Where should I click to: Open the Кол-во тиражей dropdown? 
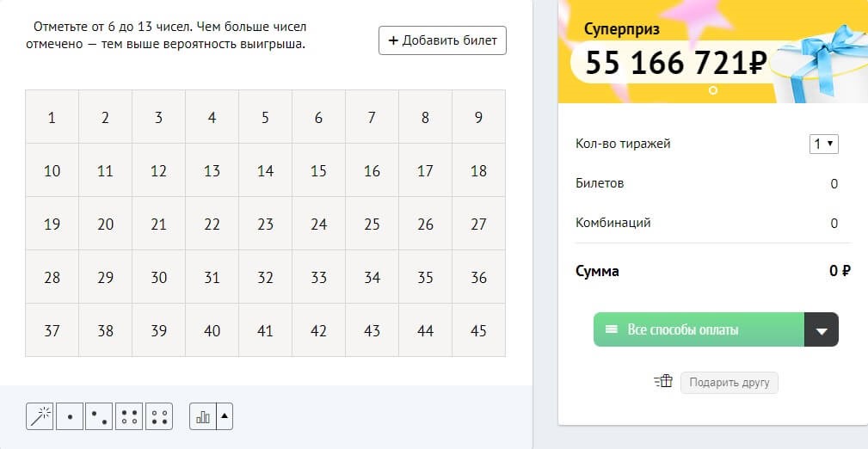coord(824,144)
